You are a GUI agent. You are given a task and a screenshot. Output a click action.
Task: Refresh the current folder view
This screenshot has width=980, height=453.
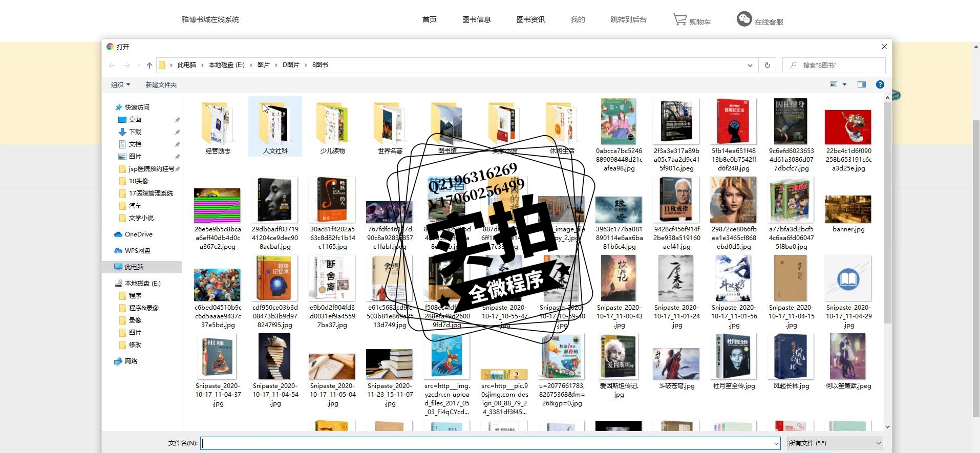click(x=767, y=66)
